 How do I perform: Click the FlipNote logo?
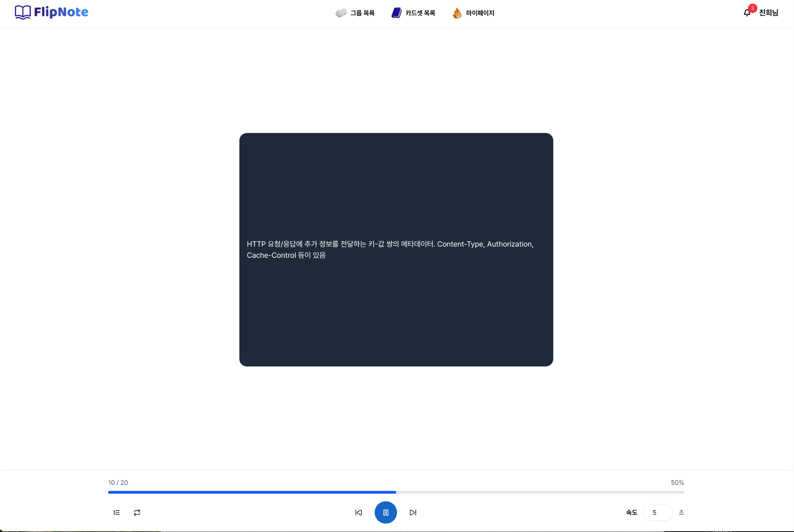pos(52,12)
